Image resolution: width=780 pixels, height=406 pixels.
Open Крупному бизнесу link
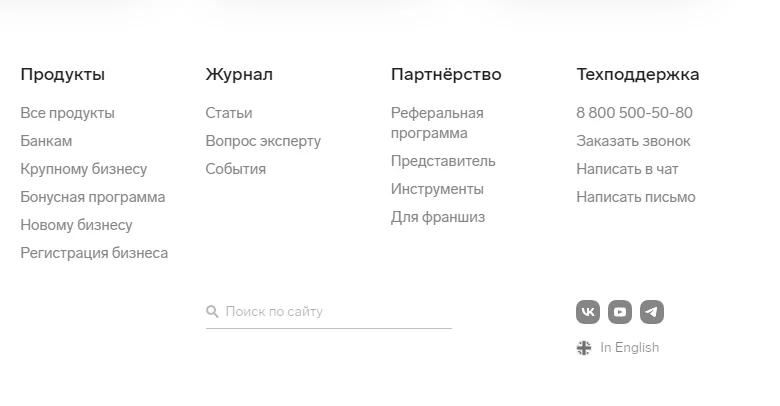pos(83,169)
